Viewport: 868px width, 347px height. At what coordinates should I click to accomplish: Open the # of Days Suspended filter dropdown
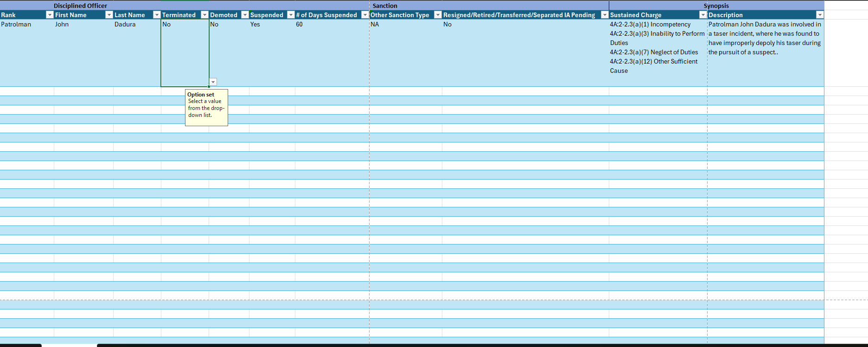coord(365,15)
